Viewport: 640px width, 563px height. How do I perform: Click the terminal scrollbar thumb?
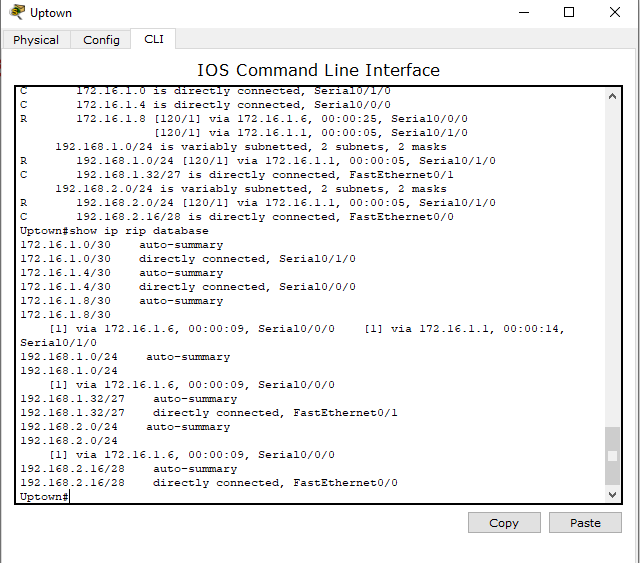613,457
